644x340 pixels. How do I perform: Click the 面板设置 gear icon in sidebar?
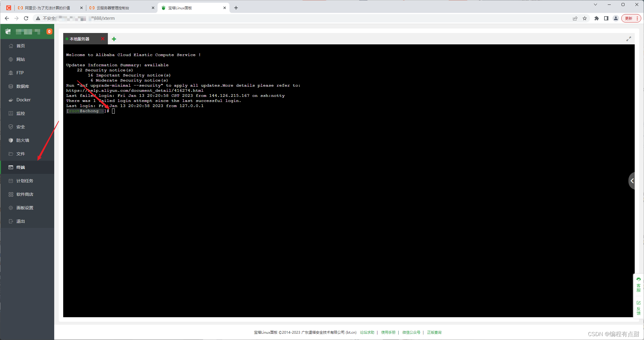coord(11,208)
